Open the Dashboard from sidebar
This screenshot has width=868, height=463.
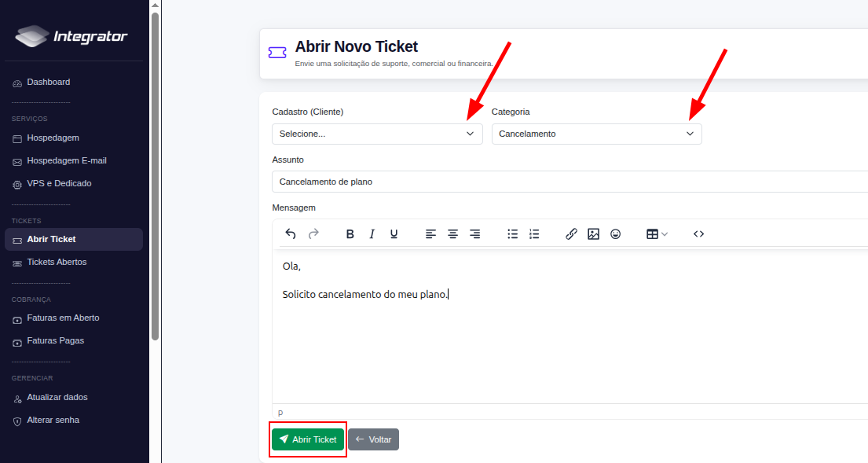point(48,83)
